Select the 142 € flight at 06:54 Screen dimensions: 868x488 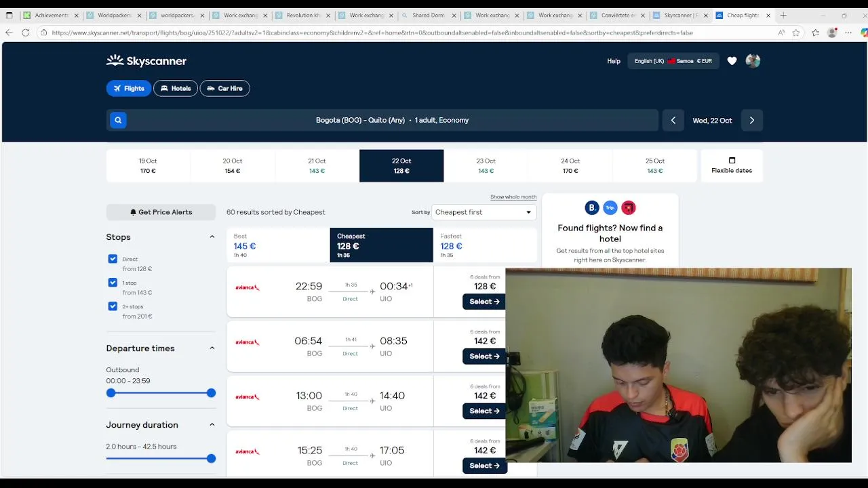click(484, 356)
